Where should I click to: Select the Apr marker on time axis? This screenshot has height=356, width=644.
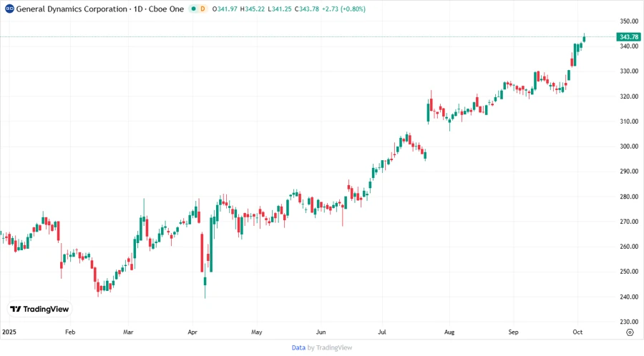tap(192, 332)
